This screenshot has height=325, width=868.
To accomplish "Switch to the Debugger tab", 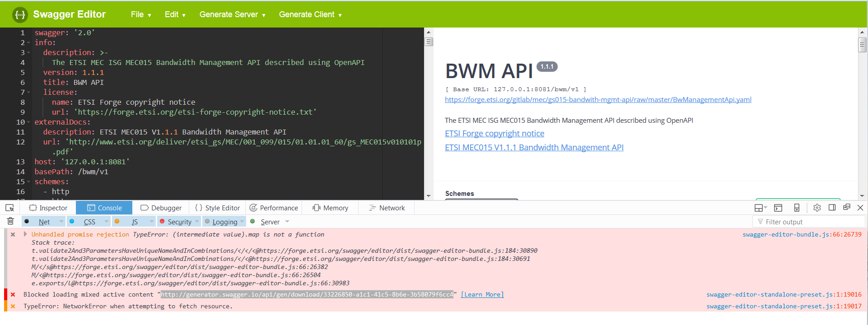I will pyautogui.click(x=161, y=208).
